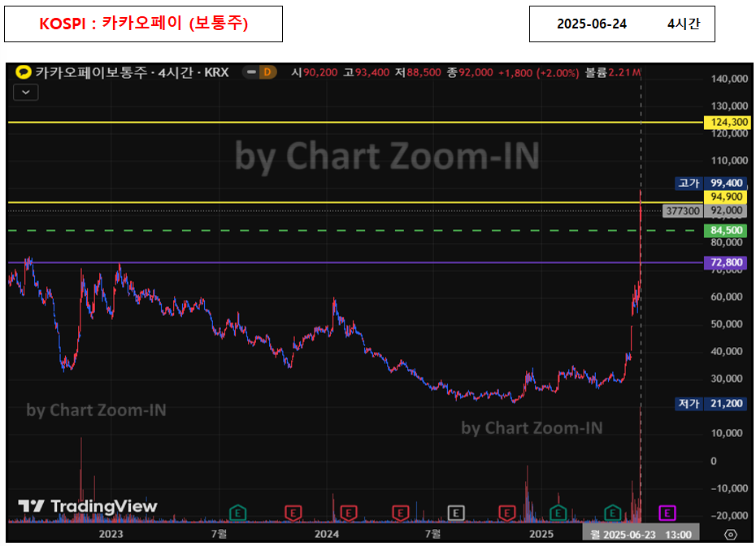Viewport: 756px width, 546px height.
Task: Click the gray dash market status badge
Action: (x=251, y=72)
